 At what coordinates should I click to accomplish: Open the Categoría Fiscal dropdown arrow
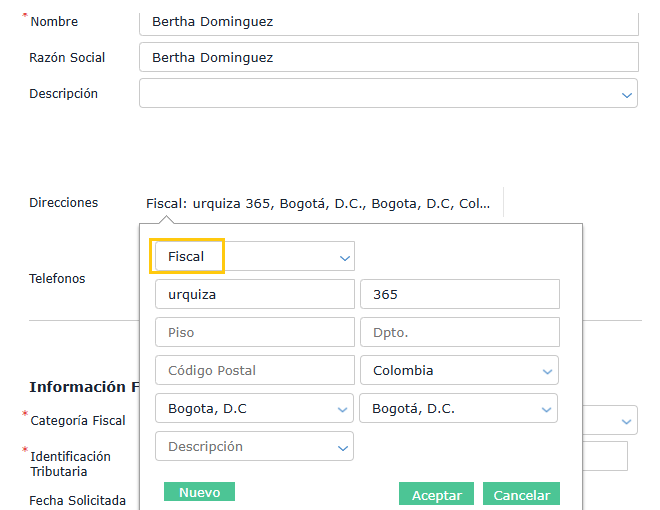(x=628, y=420)
